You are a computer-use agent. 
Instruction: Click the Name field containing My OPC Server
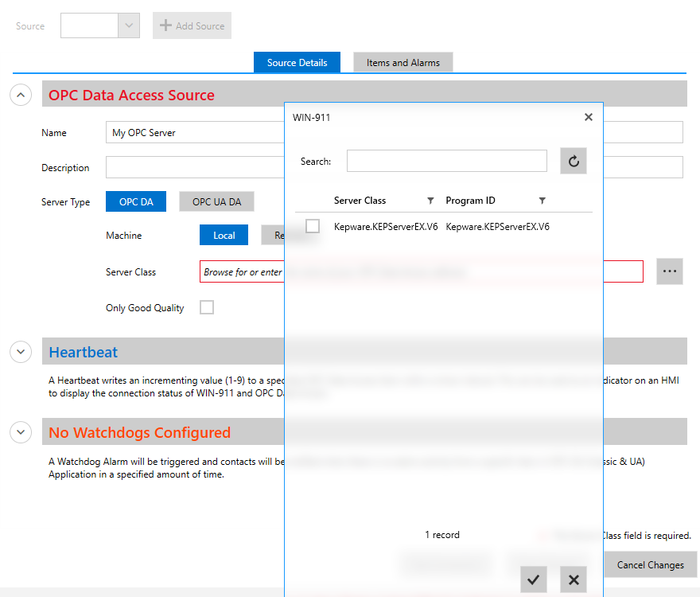coord(195,132)
